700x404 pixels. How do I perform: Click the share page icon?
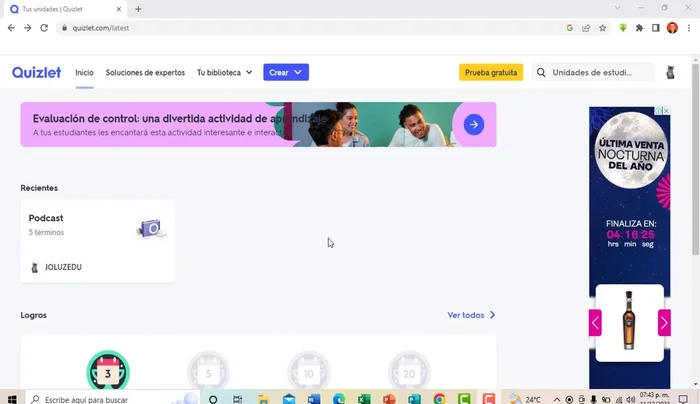[x=586, y=28]
